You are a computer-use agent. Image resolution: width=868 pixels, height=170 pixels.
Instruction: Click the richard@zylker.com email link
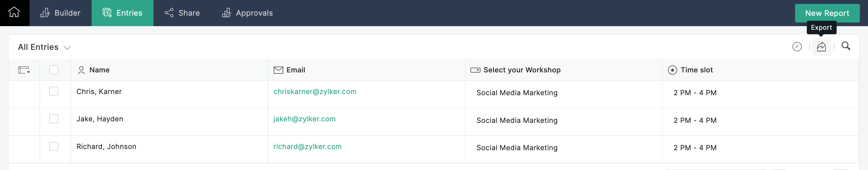307,147
